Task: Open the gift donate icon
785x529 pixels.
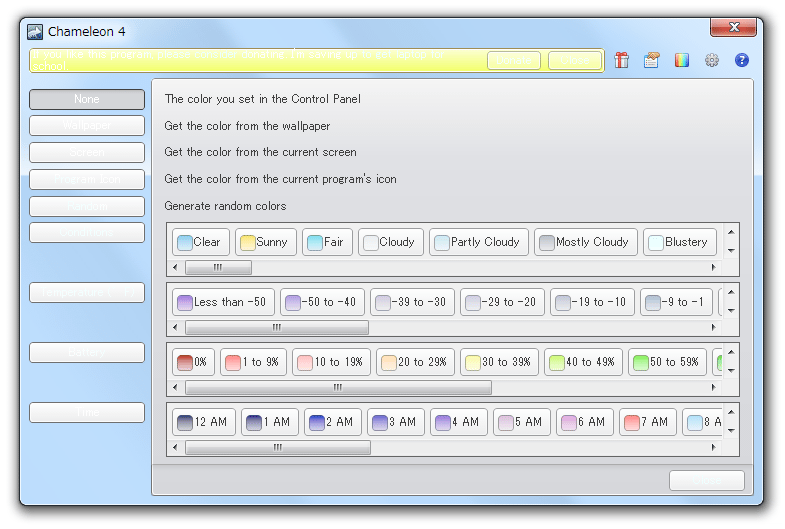Action: tap(621, 60)
